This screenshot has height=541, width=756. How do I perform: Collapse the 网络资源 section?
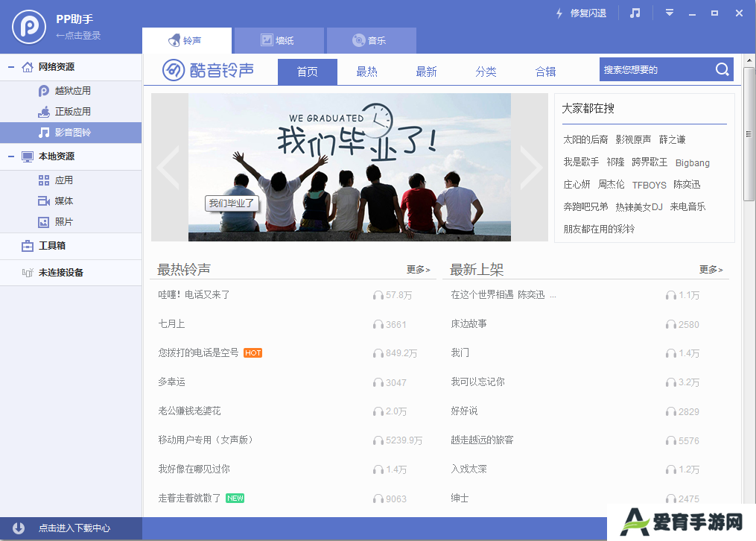tap(11, 66)
